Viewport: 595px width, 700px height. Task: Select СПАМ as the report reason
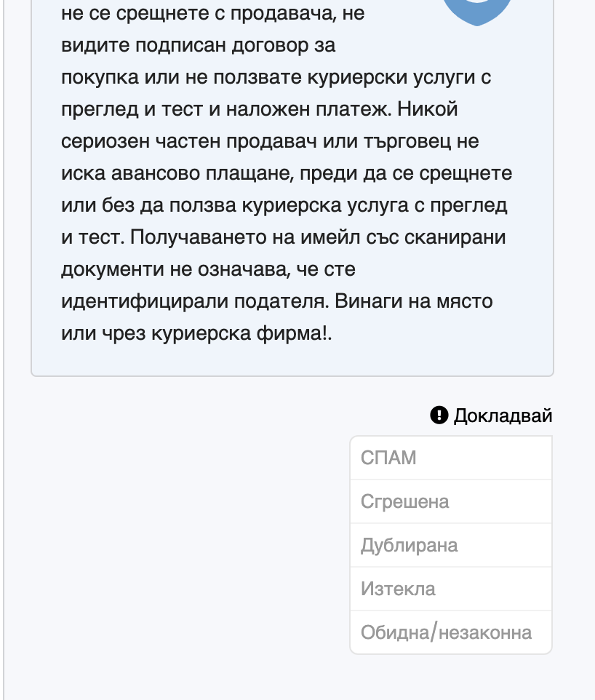[x=451, y=458]
